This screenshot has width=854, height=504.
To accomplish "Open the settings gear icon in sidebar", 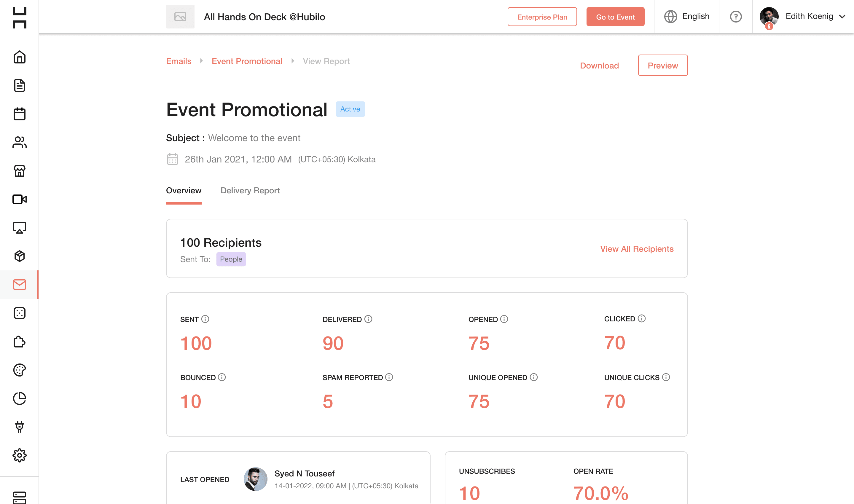I will 19,455.
